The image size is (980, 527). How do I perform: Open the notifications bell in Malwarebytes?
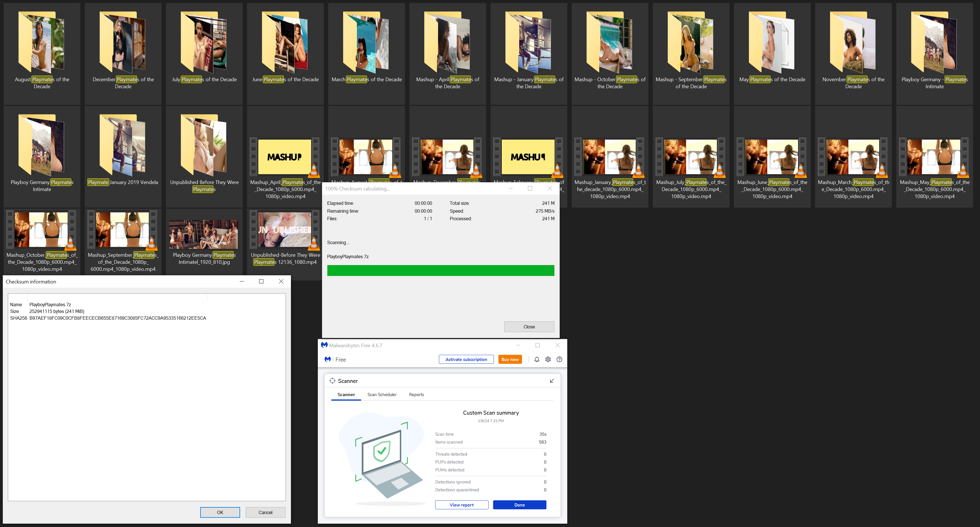(x=536, y=359)
